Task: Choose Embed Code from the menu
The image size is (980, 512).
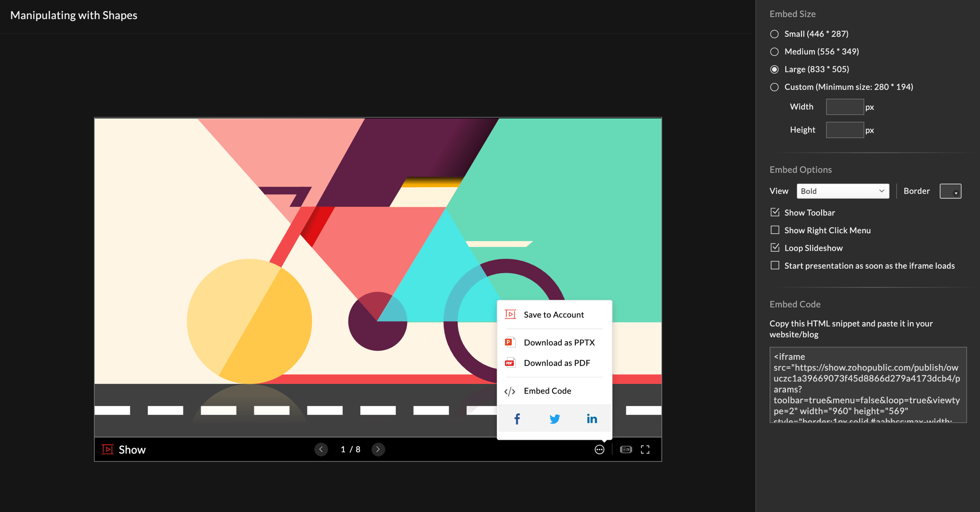Action: coord(548,391)
